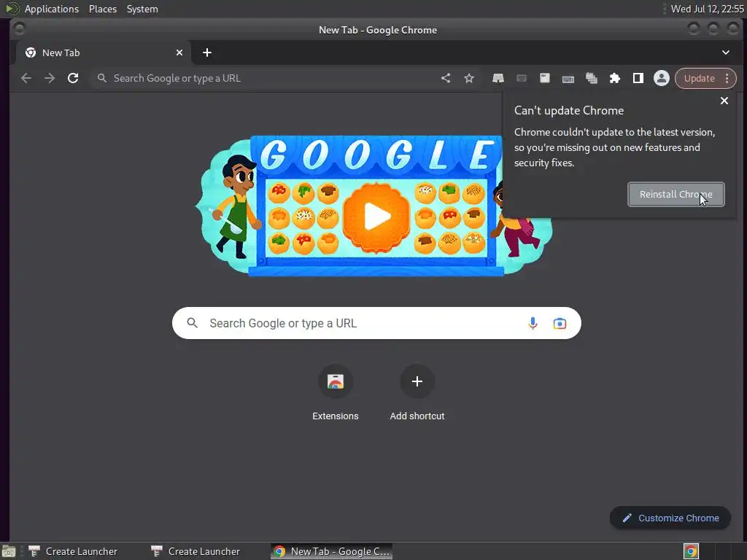This screenshot has height=560, width=747.
Task: Click the date and time clock
Action: 708,9
